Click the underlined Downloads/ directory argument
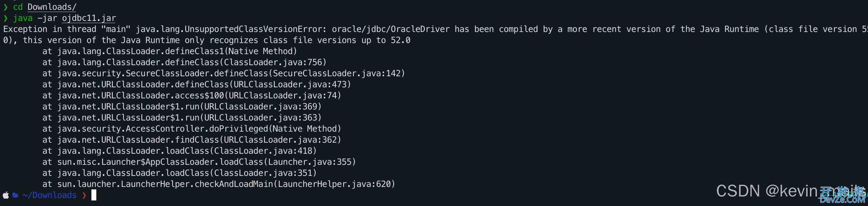868x206 pixels. coord(52,7)
